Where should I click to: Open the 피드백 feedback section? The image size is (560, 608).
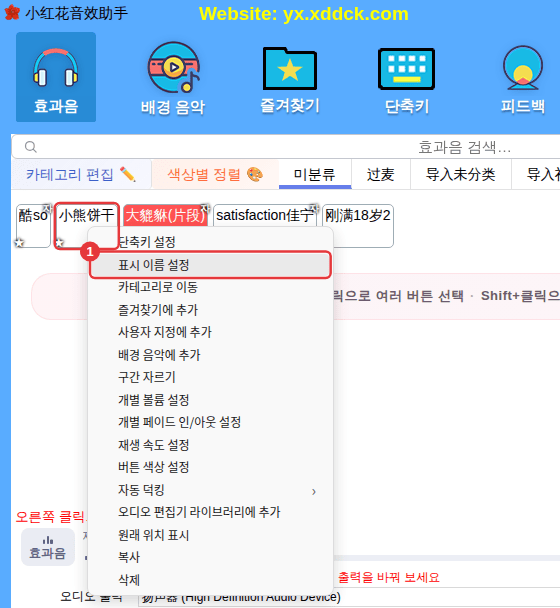(x=523, y=79)
